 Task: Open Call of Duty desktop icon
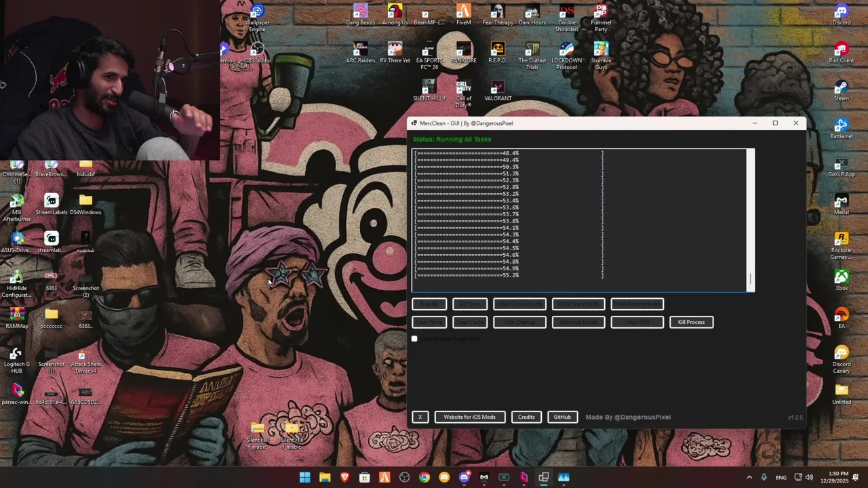pos(463,94)
